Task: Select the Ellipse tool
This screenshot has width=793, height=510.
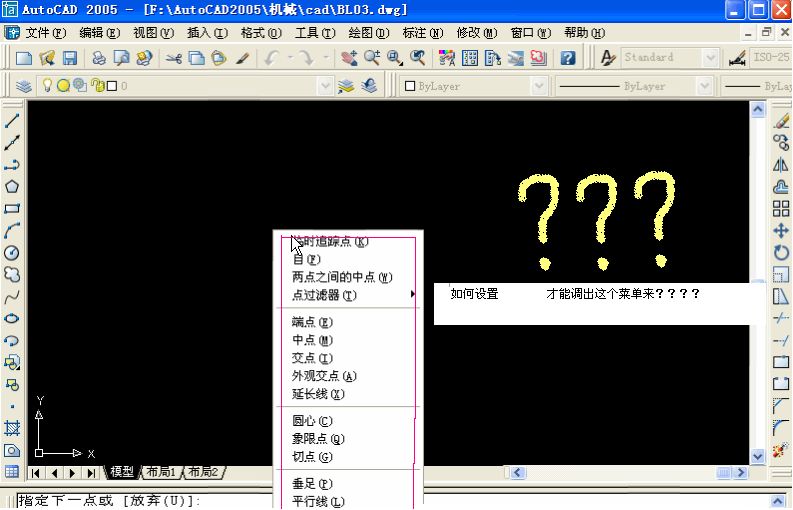Action: pyautogui.click(x=12, y=319)
